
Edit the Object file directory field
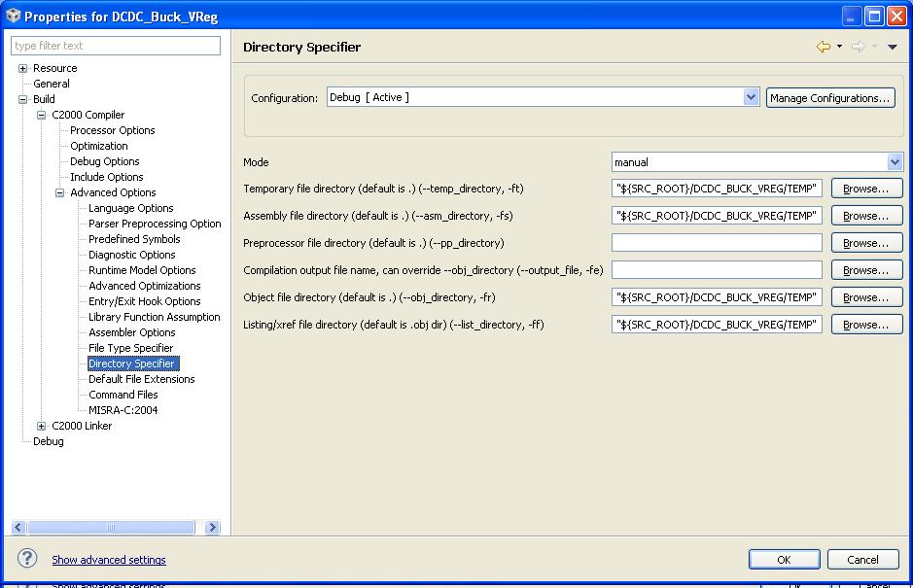click(717, 297)
